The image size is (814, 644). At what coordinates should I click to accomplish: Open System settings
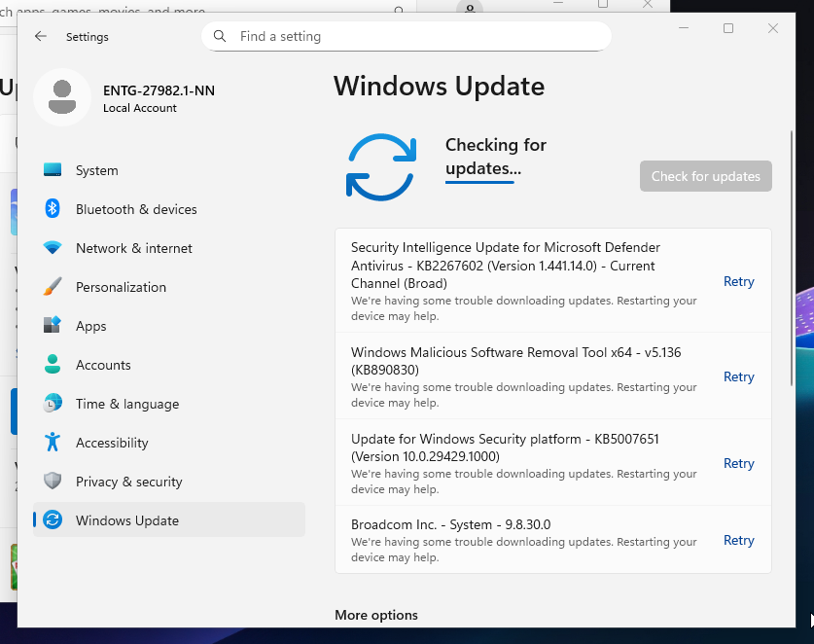[x=169, y=170]
